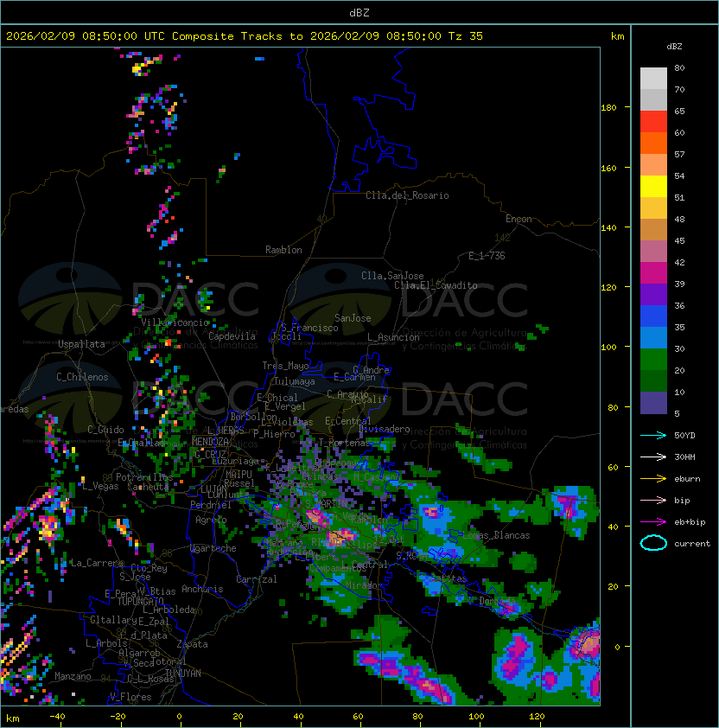Click the 'Capdevila' map label
Viewport: 719px width, 728px height.
[x=232, y=336]
